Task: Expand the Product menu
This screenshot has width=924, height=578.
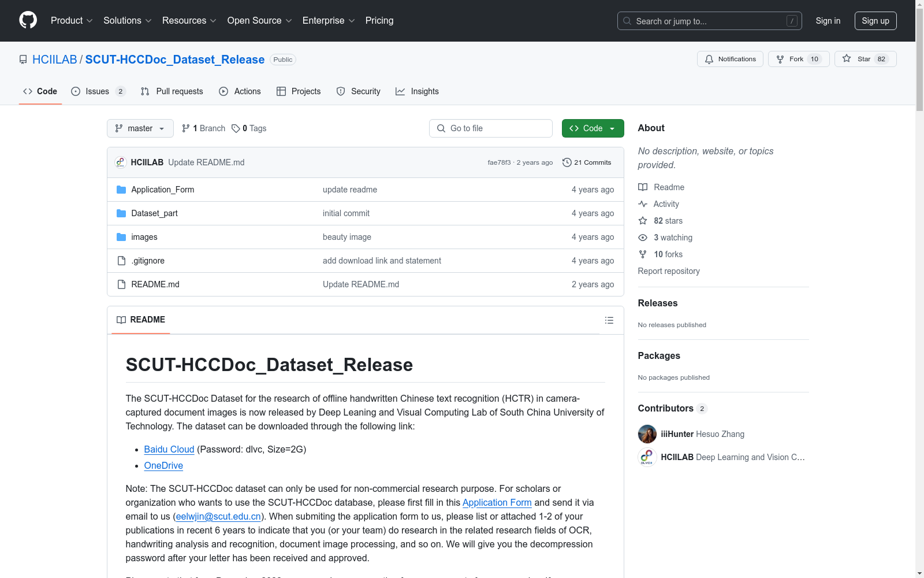Action: (71, 21)
